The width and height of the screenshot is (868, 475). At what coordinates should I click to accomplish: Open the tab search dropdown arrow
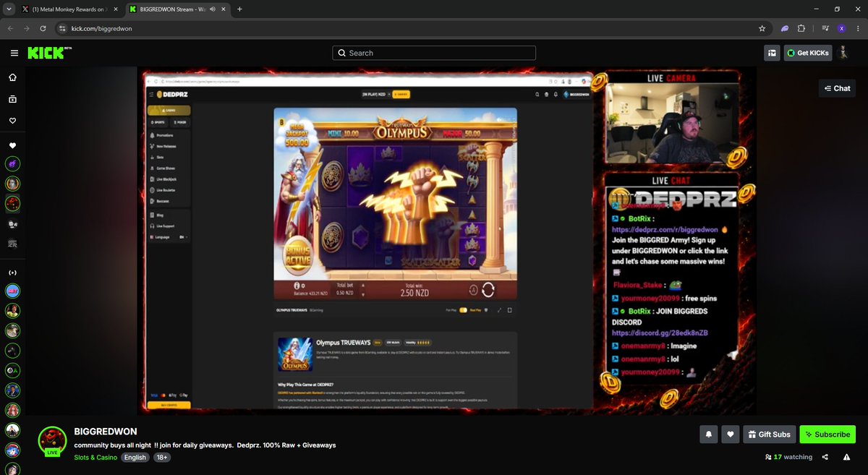coord(7,9)
